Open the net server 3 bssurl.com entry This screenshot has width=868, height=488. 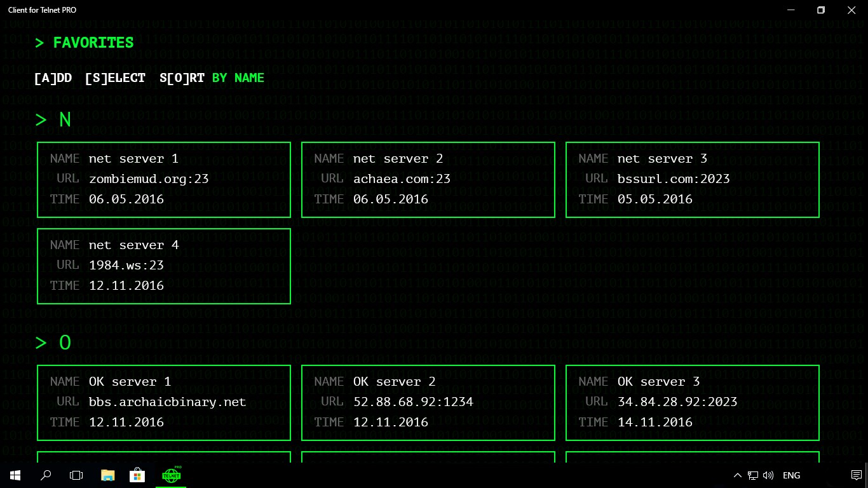693,180
